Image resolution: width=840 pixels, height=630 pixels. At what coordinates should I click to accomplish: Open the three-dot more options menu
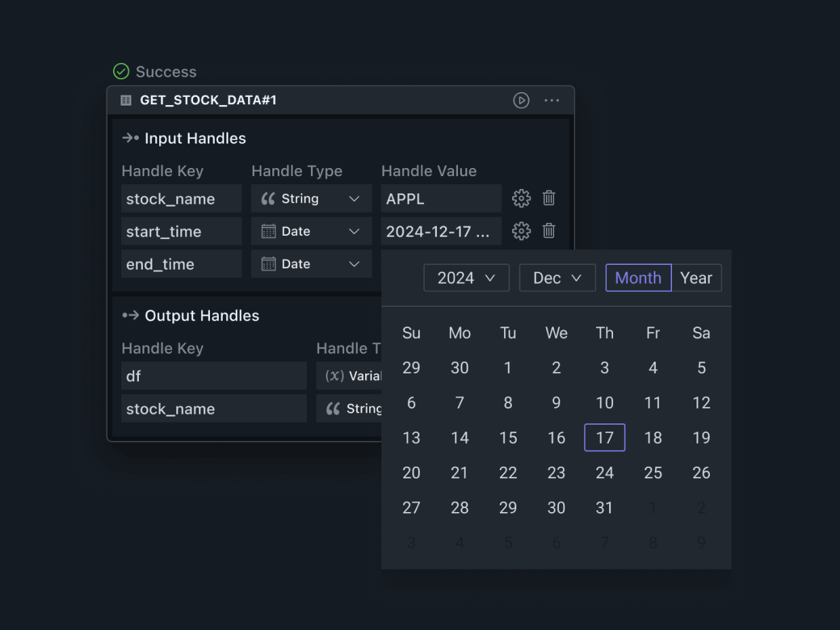(x=552, y=100)
